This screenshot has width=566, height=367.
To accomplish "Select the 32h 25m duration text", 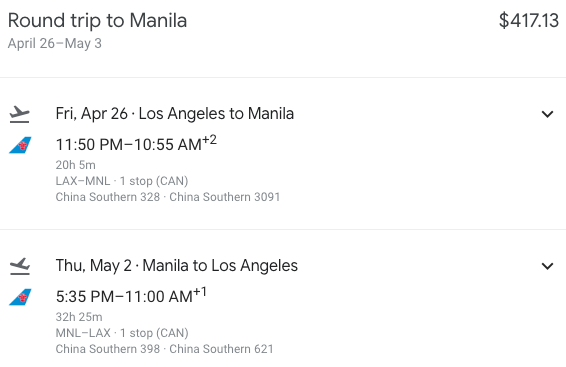I will point(79,317).
